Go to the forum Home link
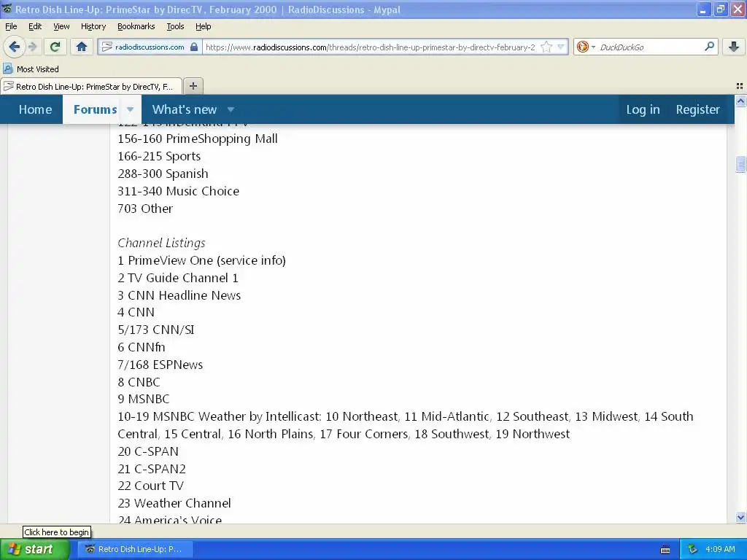747x560 pixels. [35, 109]
